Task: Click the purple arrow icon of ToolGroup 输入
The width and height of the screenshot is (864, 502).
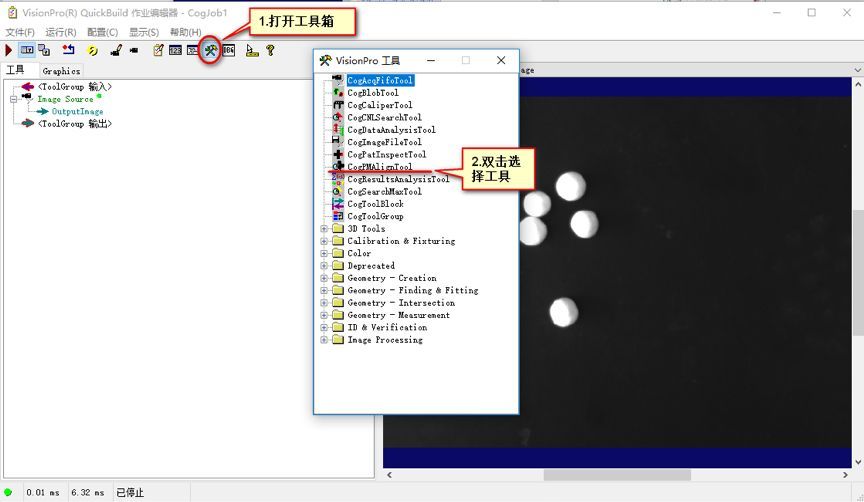Action: tap(28, 87)
